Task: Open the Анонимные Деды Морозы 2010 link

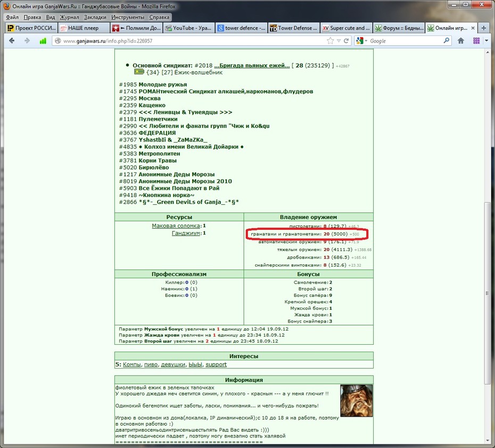Action: coord(185,181)
